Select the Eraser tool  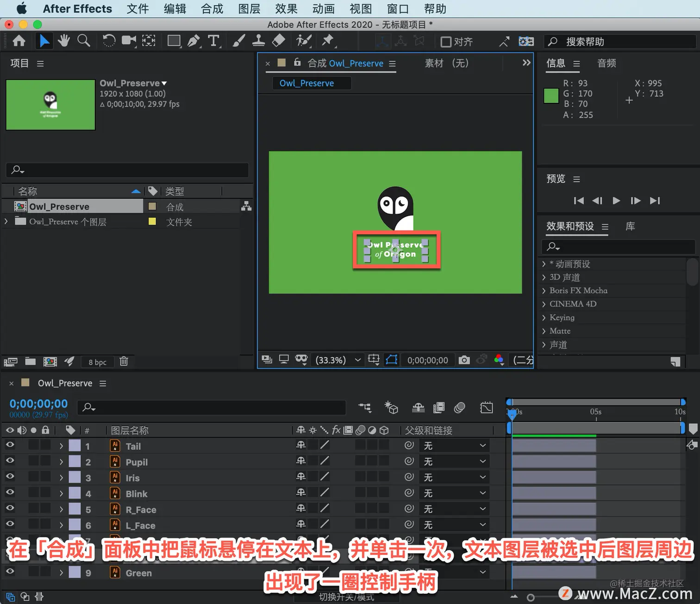coord(278,41)
